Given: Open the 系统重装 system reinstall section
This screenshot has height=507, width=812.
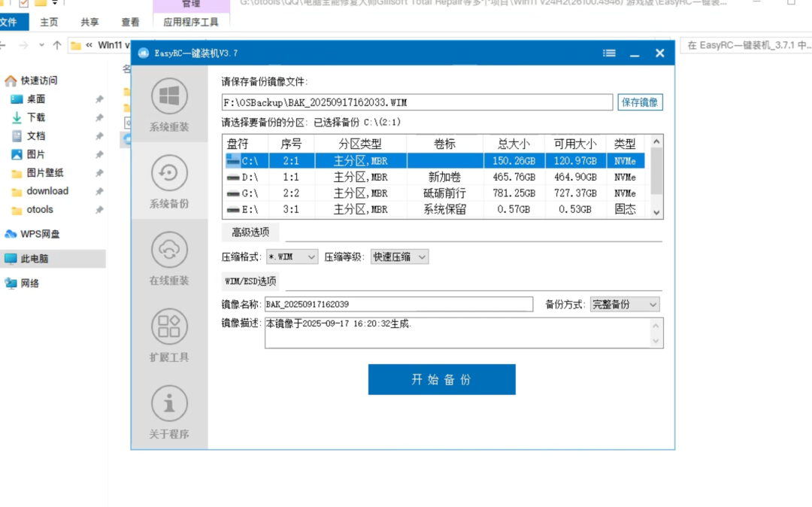Looking at the screenshot, I should (169, 105).
